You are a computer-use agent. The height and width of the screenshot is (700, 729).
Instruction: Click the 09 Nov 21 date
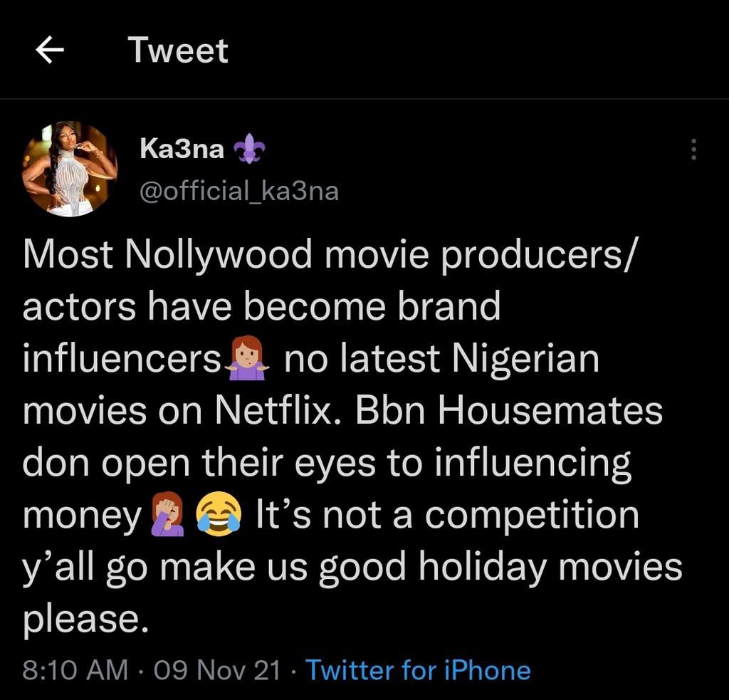[217, 670]
